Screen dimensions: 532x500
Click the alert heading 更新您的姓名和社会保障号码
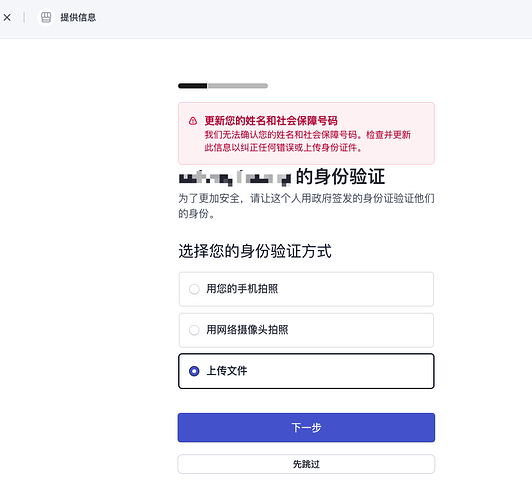(271, 121)
